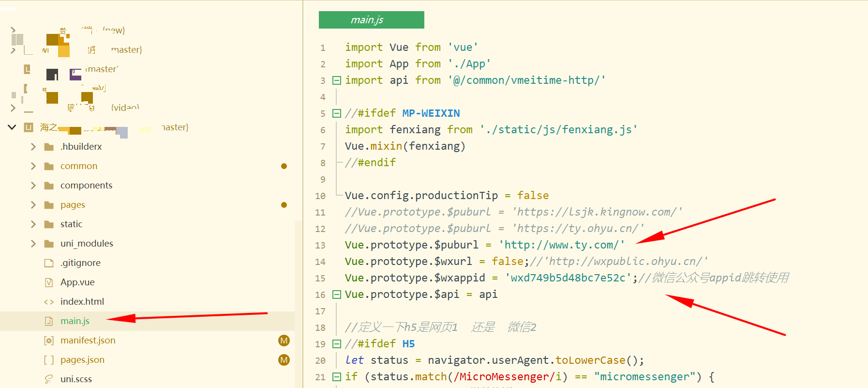Click the components folder icon
The width and height of the screenshot is (868, 388).
[49, 186]
